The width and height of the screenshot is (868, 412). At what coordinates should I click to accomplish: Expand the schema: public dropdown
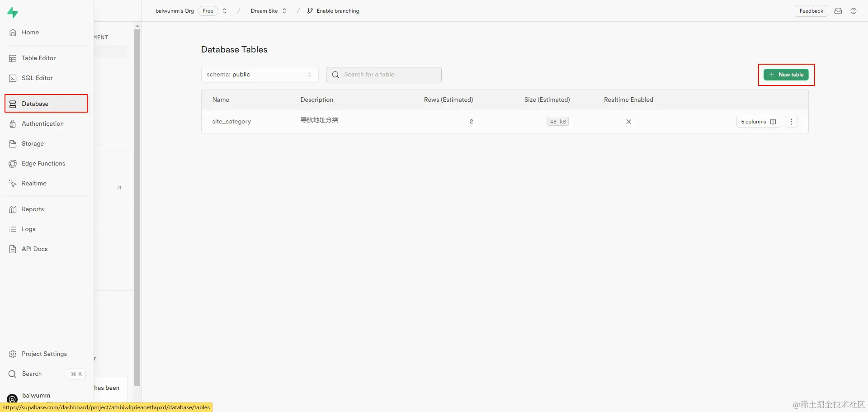pyautogui.click(x=260, y=75)
